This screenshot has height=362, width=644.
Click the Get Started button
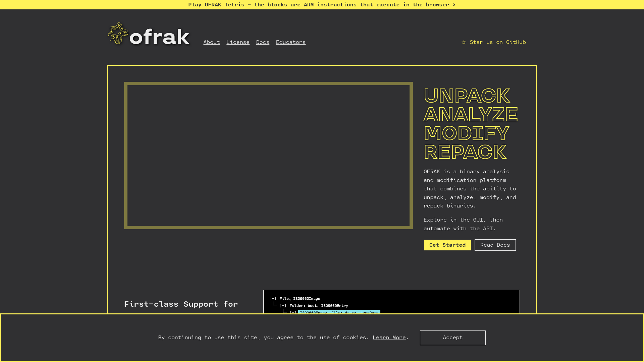coord(447,245)
